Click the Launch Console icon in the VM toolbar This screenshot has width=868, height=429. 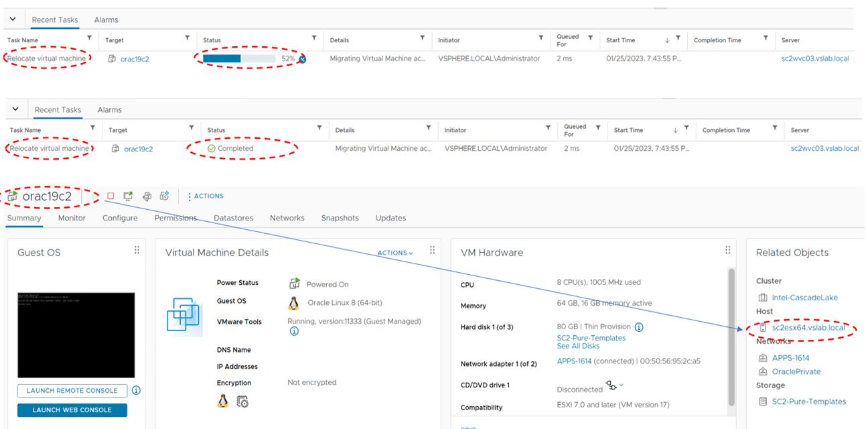click(x=128, y=196)
